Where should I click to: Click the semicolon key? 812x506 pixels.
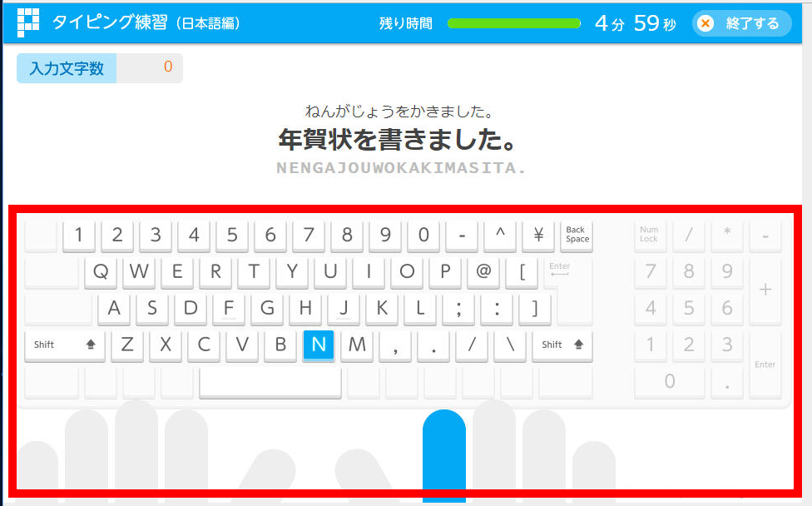(x=458, y=309)
